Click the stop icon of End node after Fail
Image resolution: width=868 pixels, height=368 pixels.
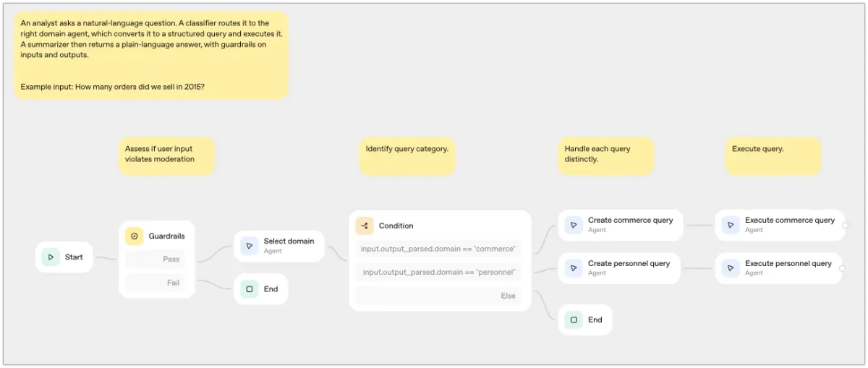tap(250, 289)
